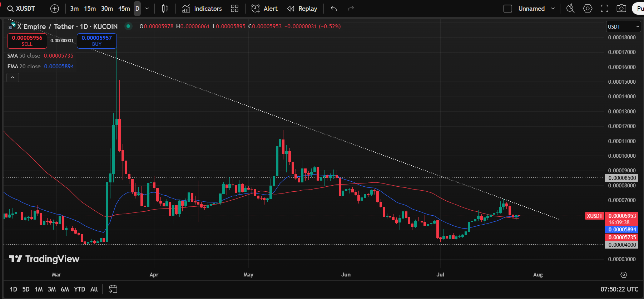The image size is (644, 299).
Task: Open the quick search lightbulb icon
Action: (x=571, y=9)
